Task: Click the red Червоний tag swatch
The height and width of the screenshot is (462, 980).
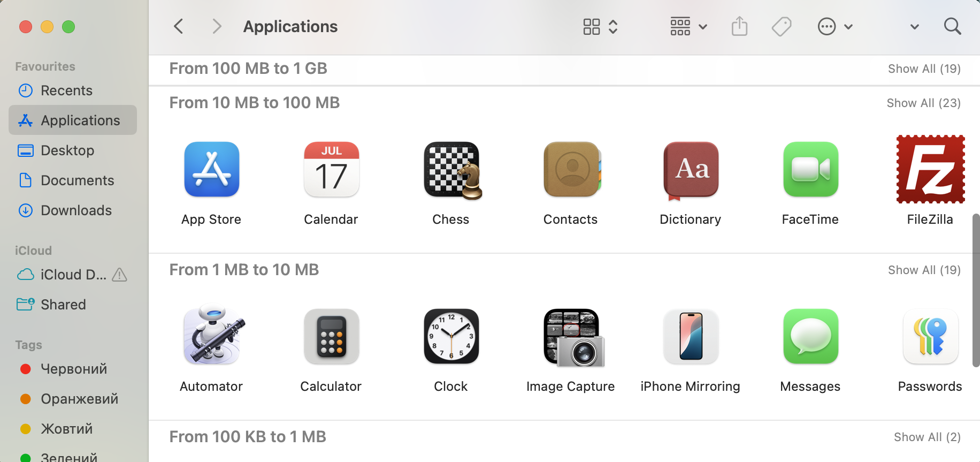Action: pyautogui.click(x=26, y=368)
